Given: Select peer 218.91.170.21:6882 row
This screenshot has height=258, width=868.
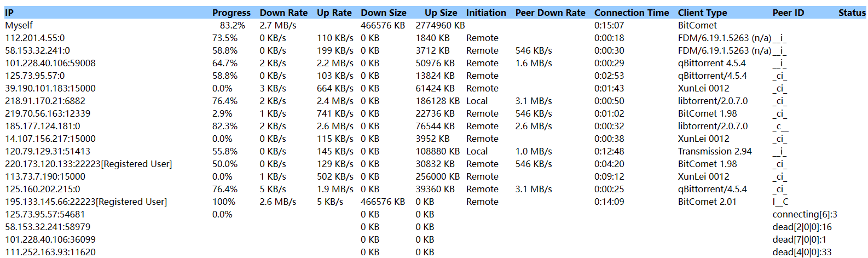Looking at the screenshot, I should pos(45,101).
